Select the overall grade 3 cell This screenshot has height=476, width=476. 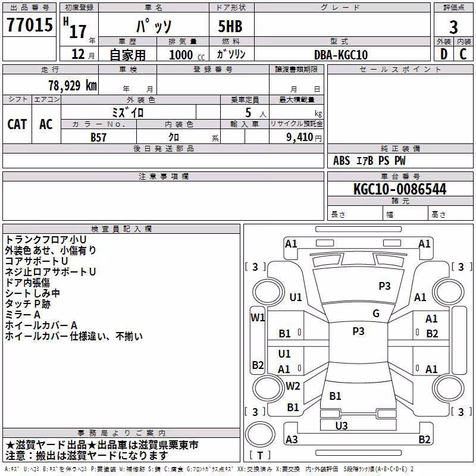tap(453, 27)
